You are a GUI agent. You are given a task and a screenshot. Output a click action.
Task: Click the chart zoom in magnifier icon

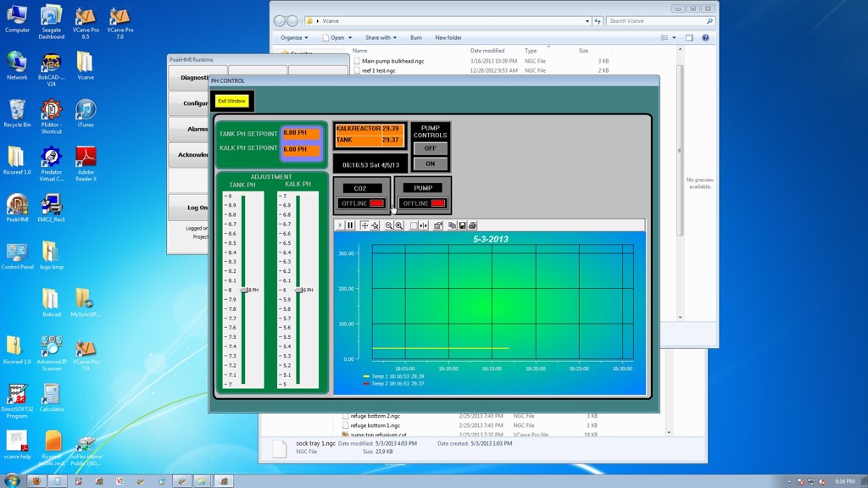click(x=398, y=225)
